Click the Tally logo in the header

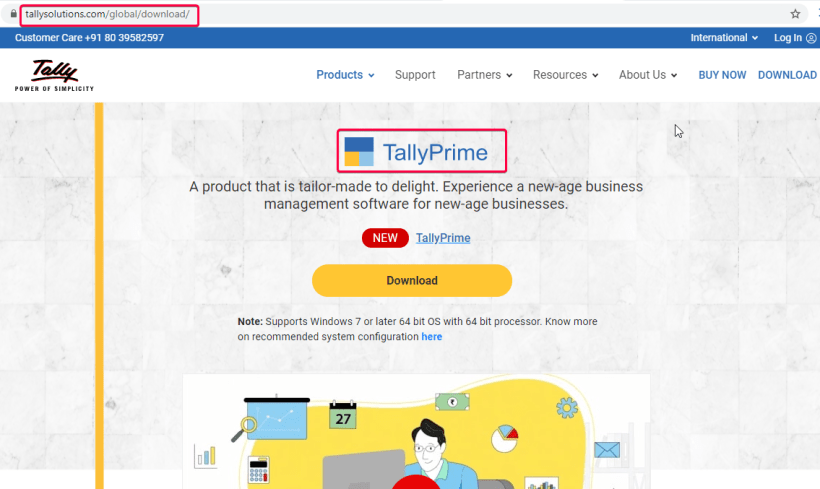click(x=54, y=76)
